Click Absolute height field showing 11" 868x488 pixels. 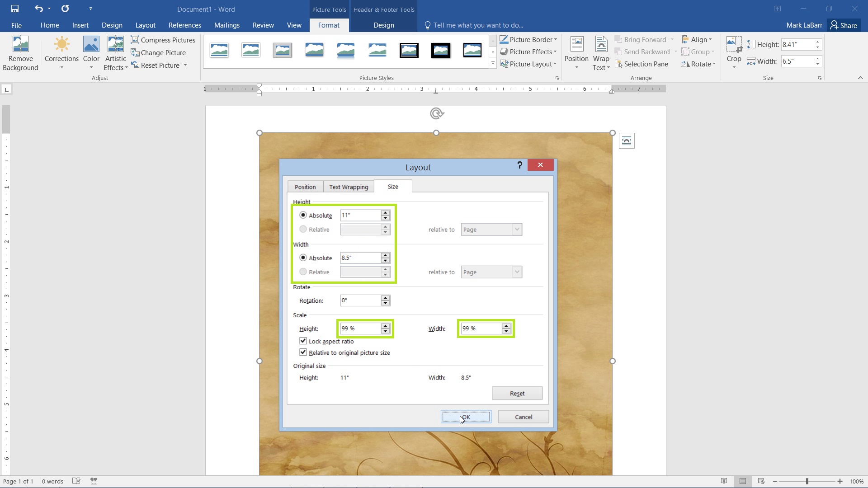(360, 215)
